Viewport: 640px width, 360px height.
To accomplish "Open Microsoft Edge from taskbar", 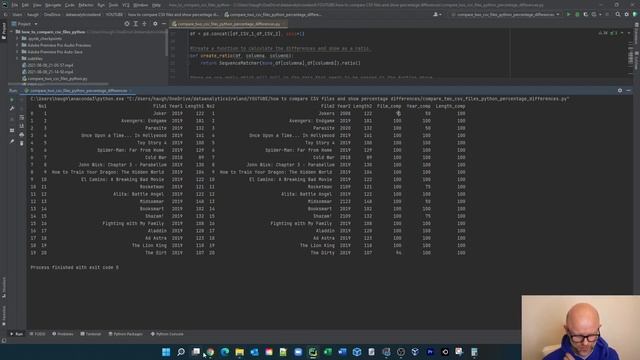I will click(225, 352).
